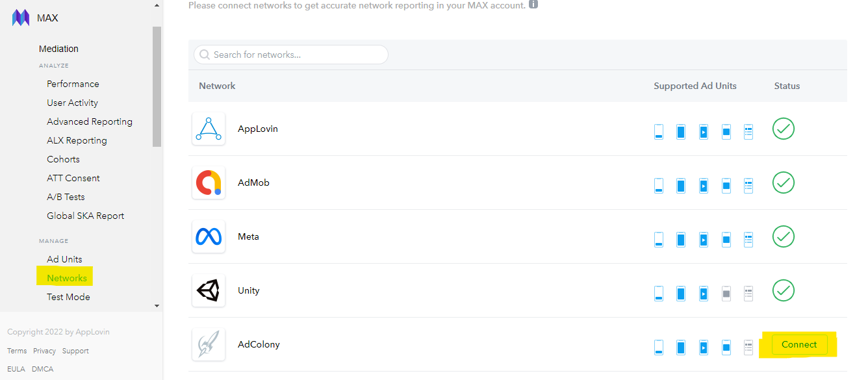
Task: Open ATT Consent page
Action: point(73,178)
